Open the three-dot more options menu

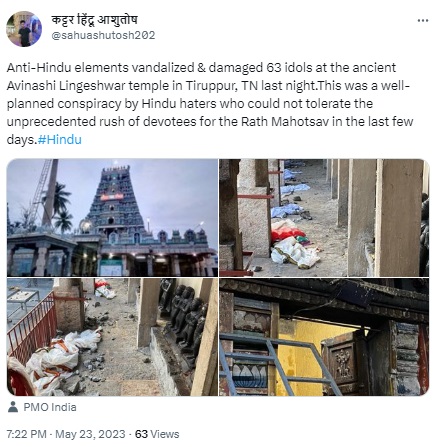pos(423,21)
